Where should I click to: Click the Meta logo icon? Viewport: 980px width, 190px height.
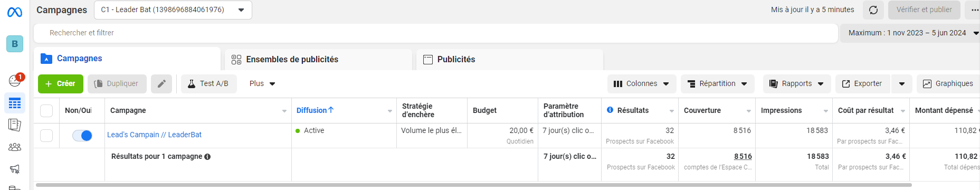[15, 12]
